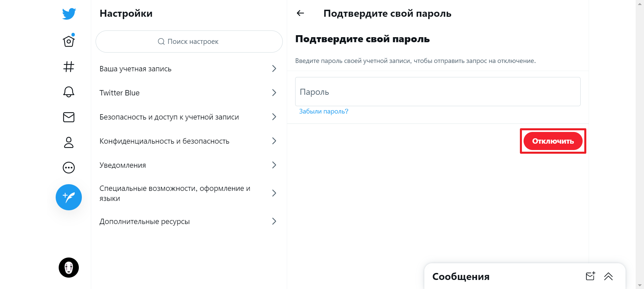Start a new message from the Messages panel
This screenshot has height=289, width=644.
click(x=591, y=276)
